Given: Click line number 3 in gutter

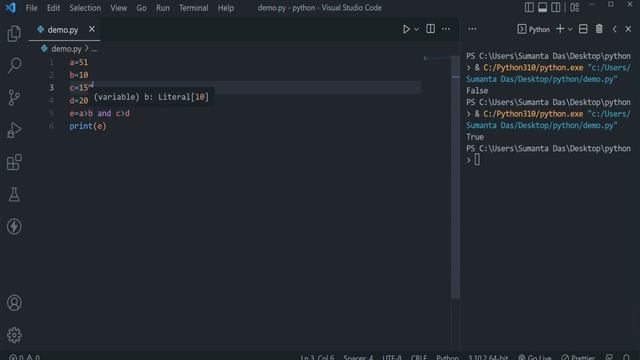Looking at the screenshot, I should pos(51,88).
